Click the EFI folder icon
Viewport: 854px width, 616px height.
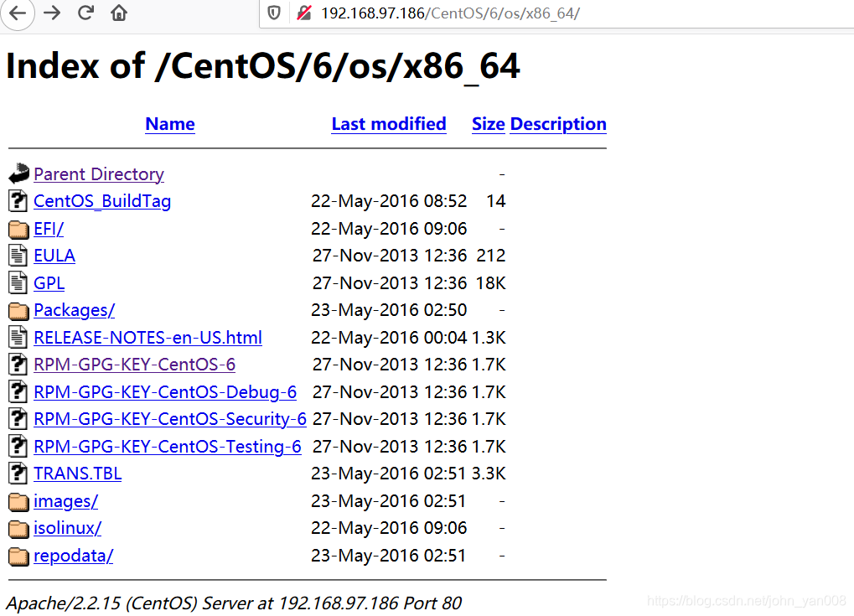pyautogui.click(x=18, y=230)
